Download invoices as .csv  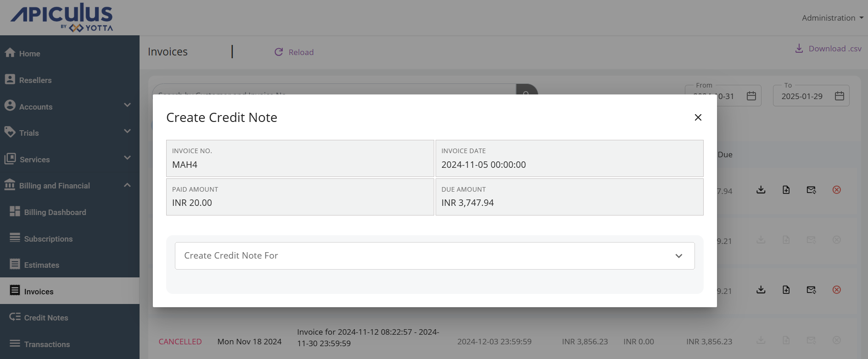tap(828, 49)
